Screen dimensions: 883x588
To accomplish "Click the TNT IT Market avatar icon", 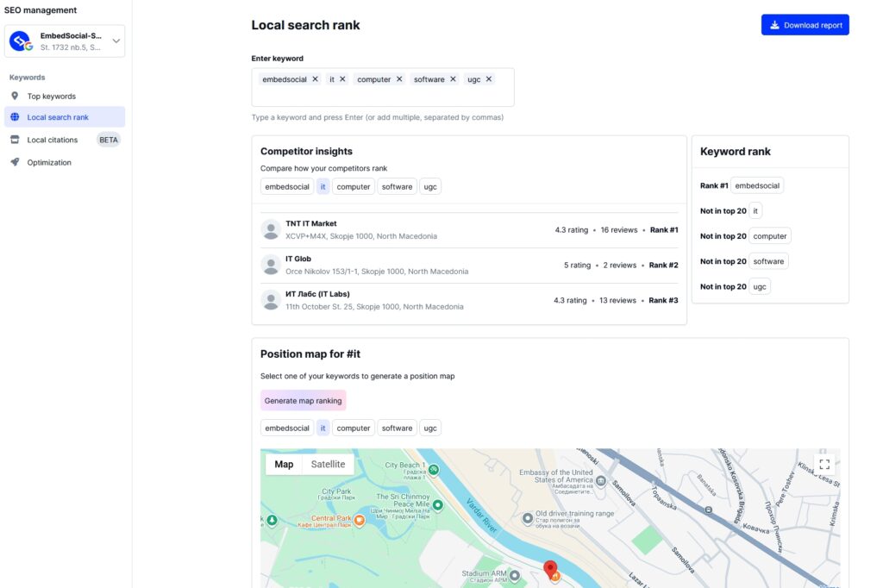I will (x=272, y=230).
